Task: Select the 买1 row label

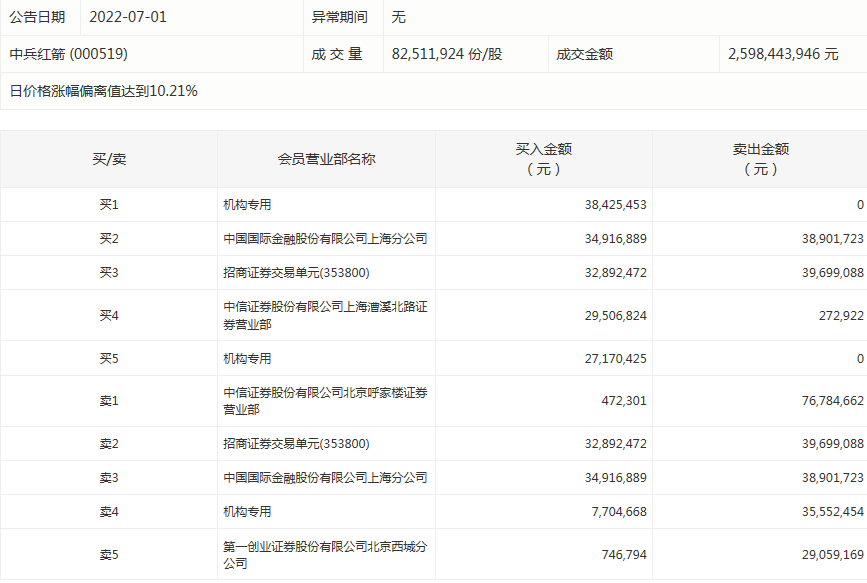Action: click(x=109, y=205)
